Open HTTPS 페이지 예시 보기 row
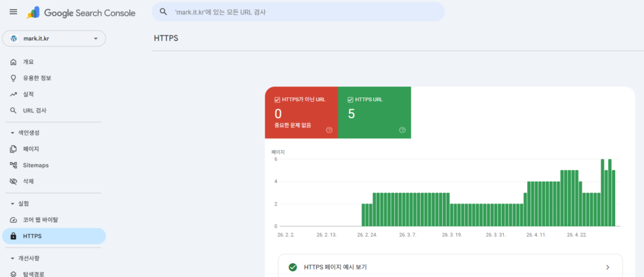The height and width of the screenshot is (277, 644). [x=450, y=267]
